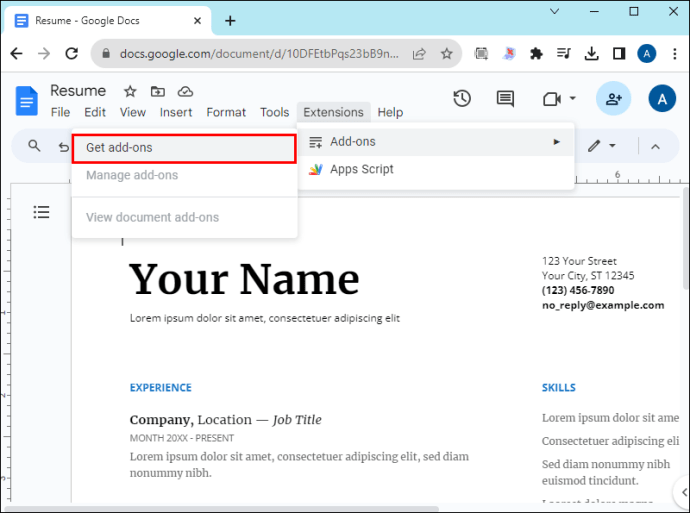Viewport: 690px width, 513px height.
Task: Select the MONTH 20XX - PRESENT line
Action: (182, 438)
